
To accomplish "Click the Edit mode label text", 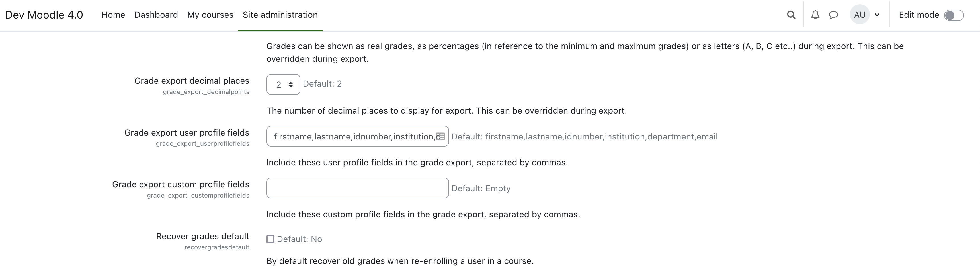I will click(x=919, y=15).
